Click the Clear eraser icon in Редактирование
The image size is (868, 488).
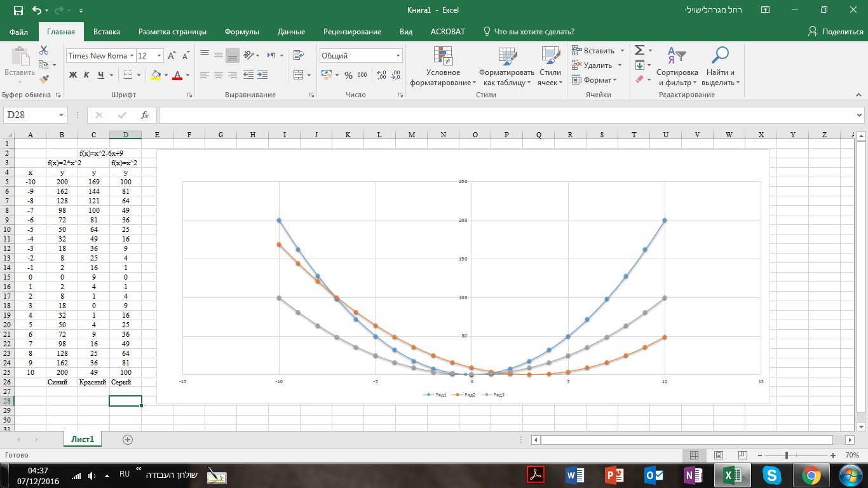tap(640, 79)
